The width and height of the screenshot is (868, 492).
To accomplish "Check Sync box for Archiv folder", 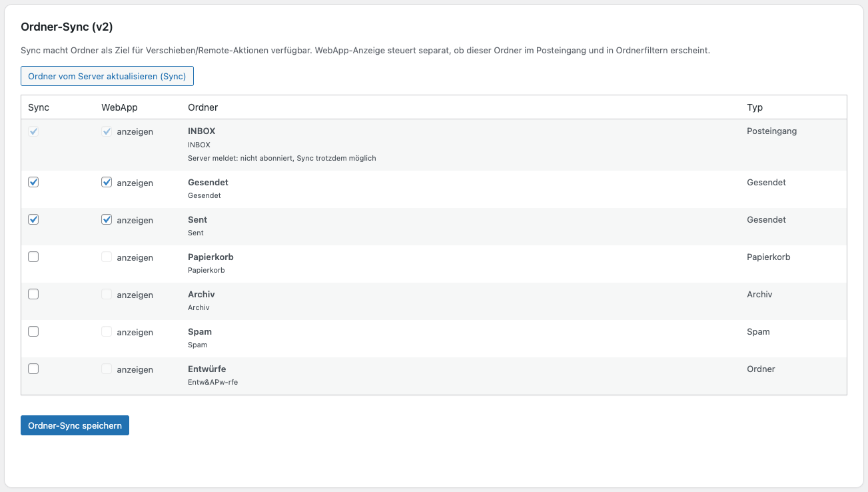I will click(33, 294).
